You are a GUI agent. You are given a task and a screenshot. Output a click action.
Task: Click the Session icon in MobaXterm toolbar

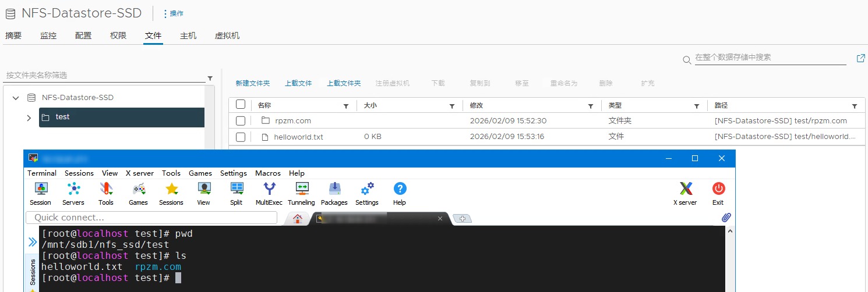coord(40,189)
